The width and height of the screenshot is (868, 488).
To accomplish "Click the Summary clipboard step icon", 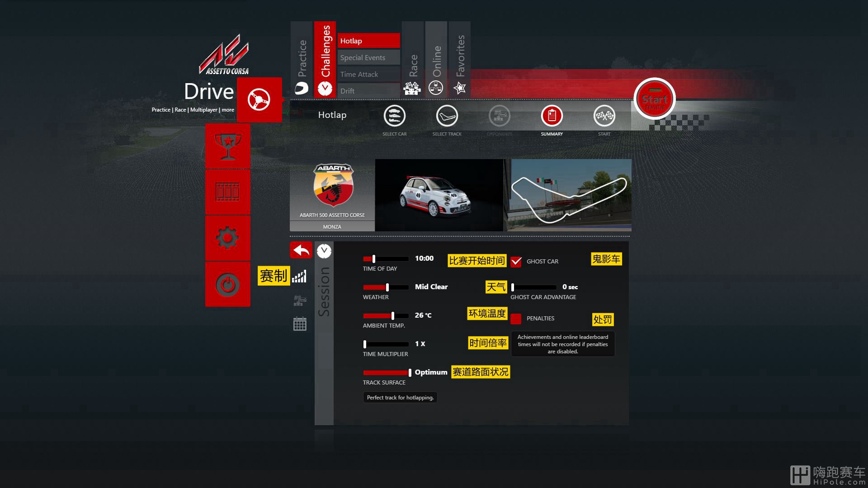I will (552, 116).
